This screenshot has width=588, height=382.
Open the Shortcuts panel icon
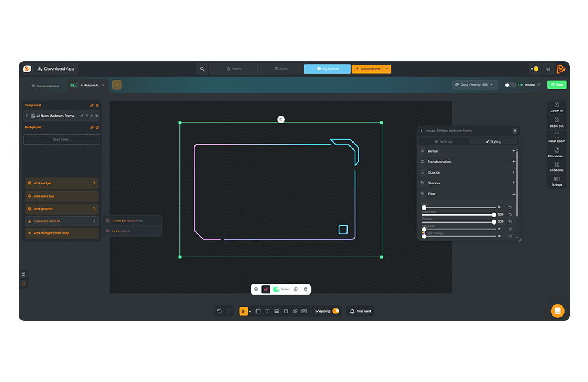(556, 166)
